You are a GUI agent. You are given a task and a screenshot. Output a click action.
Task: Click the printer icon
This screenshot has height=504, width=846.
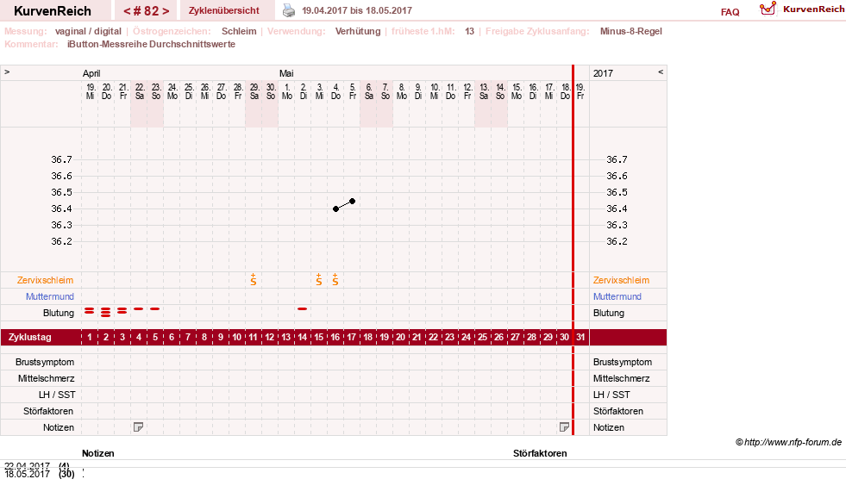pyautogui.click(x=289, y=10)
